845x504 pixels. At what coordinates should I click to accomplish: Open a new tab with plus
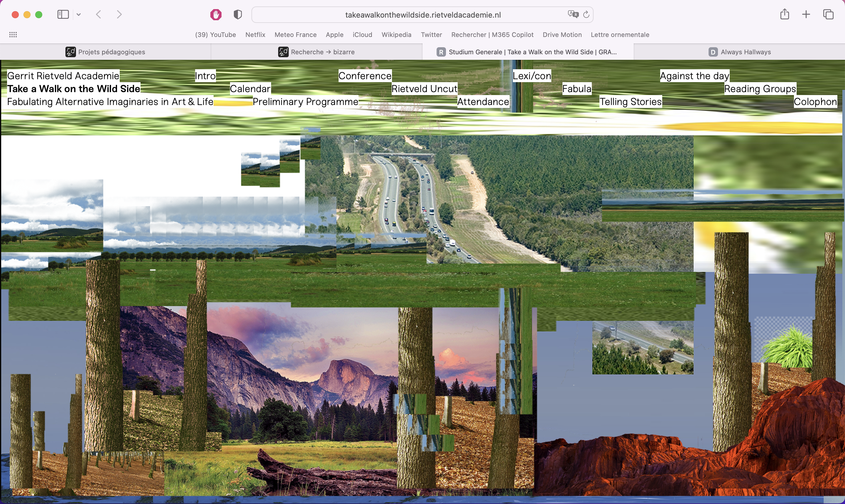(x=806, y=14)
